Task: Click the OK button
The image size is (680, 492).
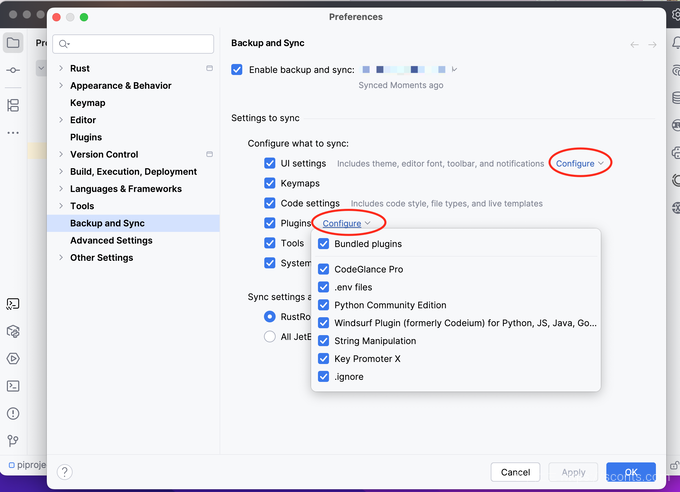Action: pos(631,472)
